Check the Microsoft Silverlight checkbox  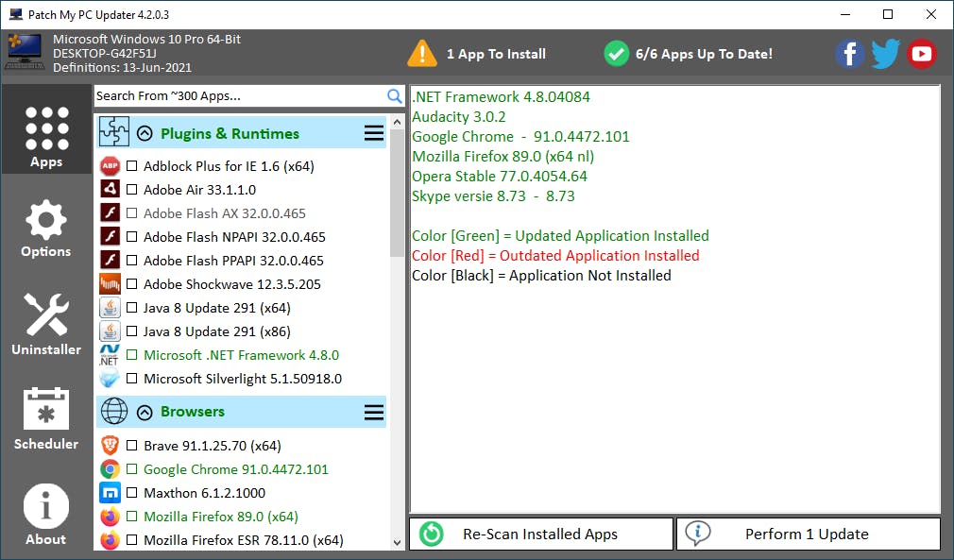pyautogui.click(x=131, y=378)
